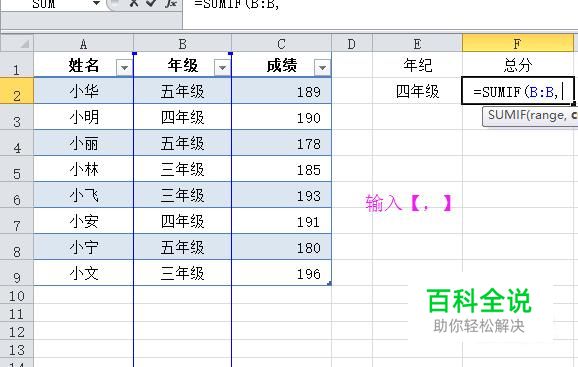Select row 7 header
The height and width of the screenshot is (367, 578).
(17, 221)
